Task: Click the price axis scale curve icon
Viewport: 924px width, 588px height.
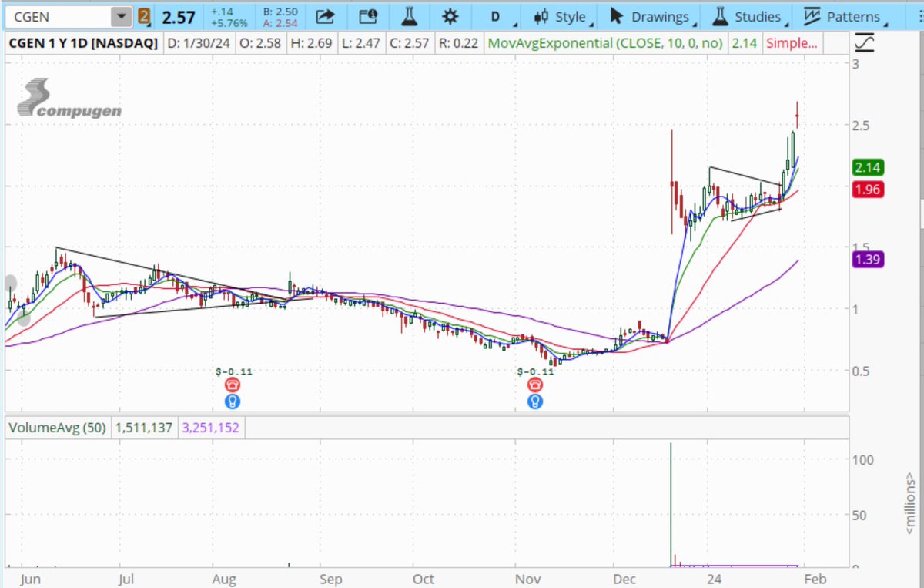Action: pos(865,43)
